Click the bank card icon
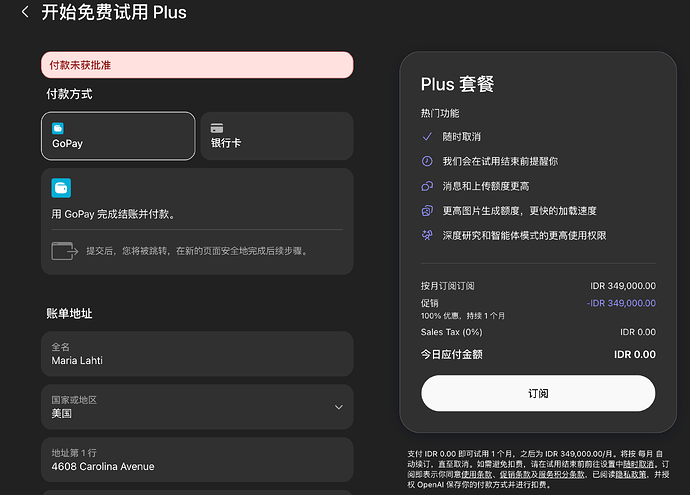Viewport: 690px width, 495px height. coord(217,128)
